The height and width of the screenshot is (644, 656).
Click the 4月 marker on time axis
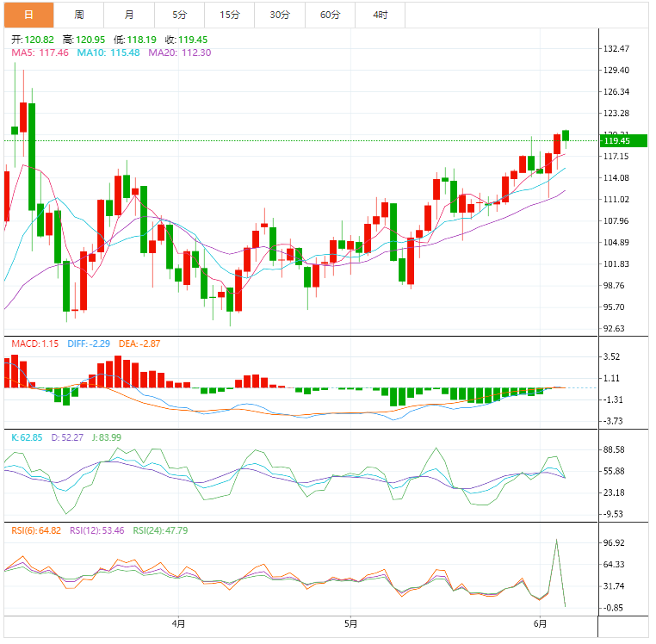[179, 622]
